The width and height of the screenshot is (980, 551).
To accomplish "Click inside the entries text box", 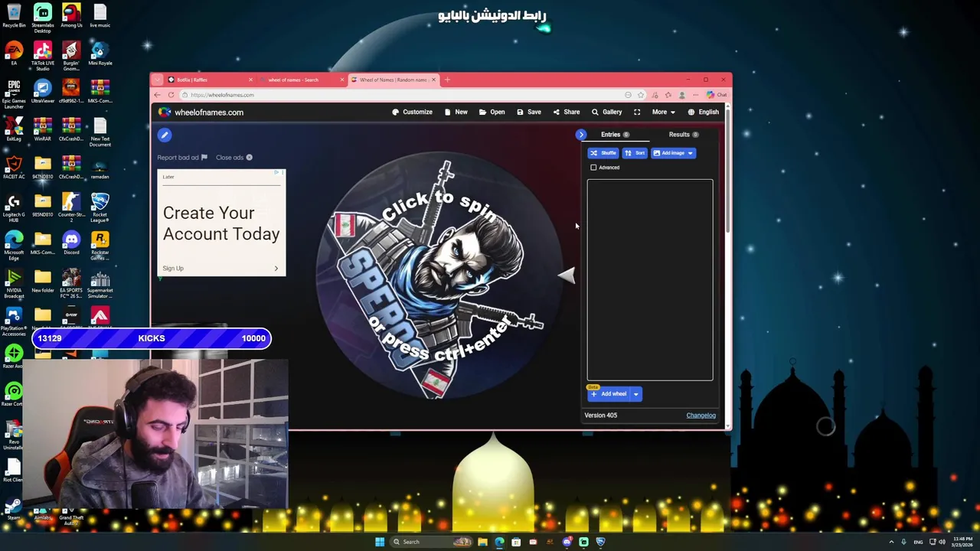I will click(x=650, y=279).
